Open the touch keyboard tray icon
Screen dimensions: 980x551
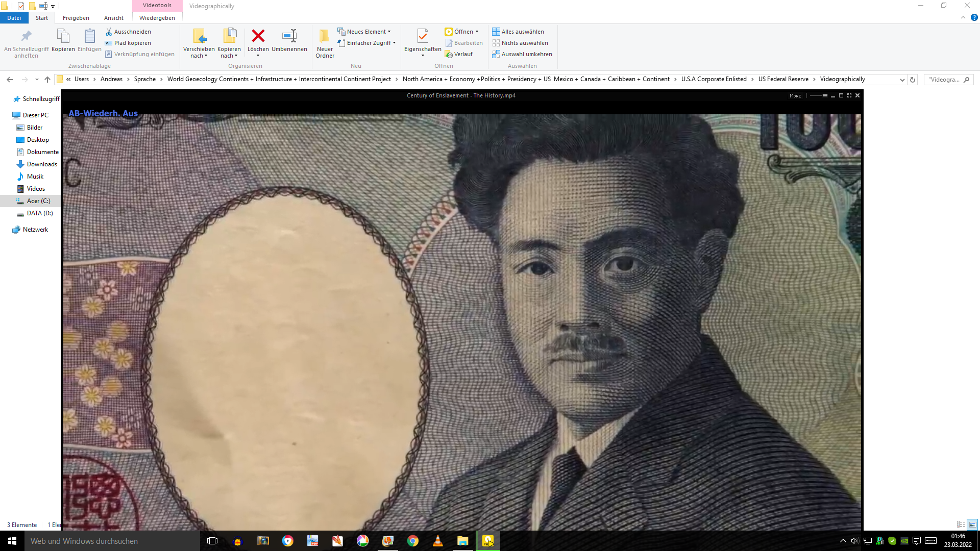pyautogui.click(x=930, y=541)
